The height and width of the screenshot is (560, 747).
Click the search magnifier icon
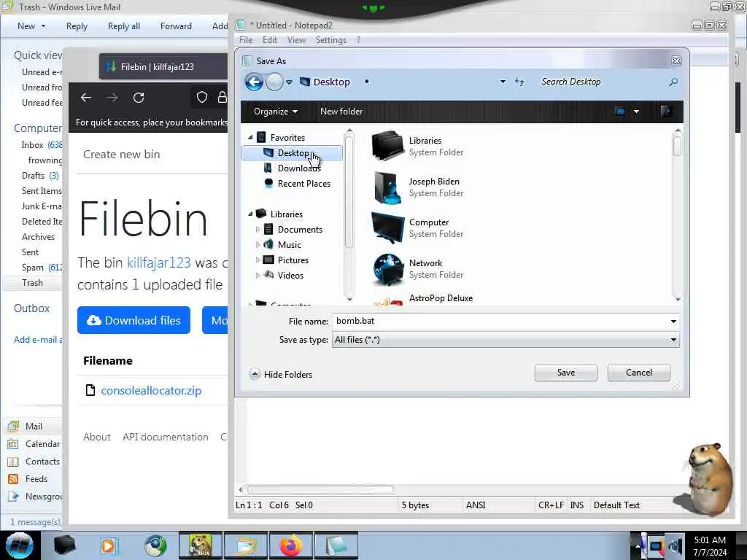click(673, 82)
